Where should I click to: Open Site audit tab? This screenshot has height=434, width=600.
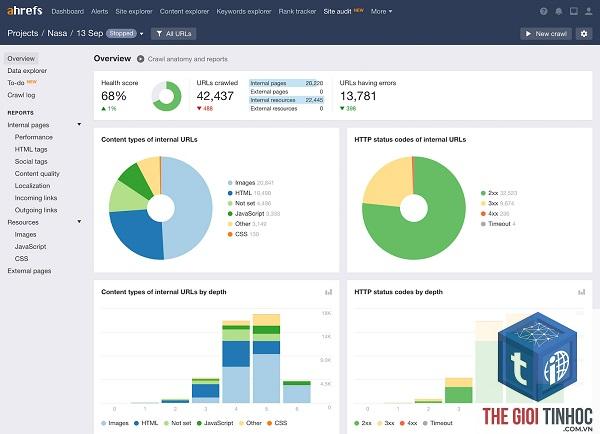337,11
